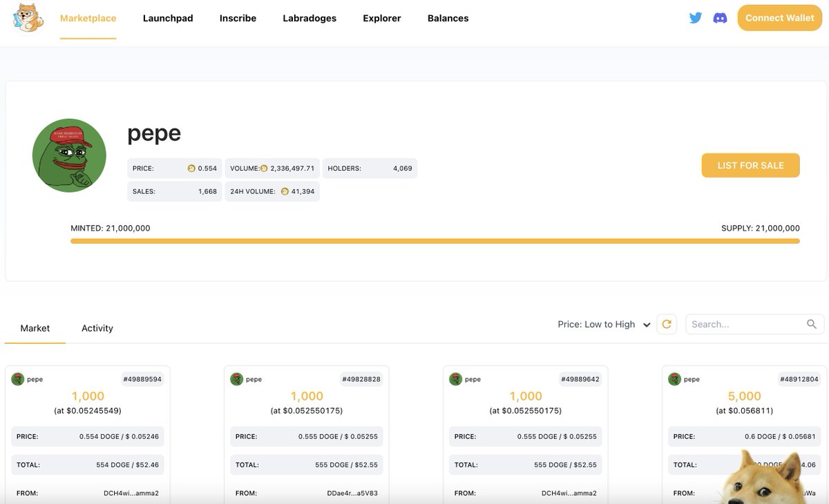This screenshot has height=504, width=829.
Task: Click the search magnifier icon
Action: coord(812,324)
